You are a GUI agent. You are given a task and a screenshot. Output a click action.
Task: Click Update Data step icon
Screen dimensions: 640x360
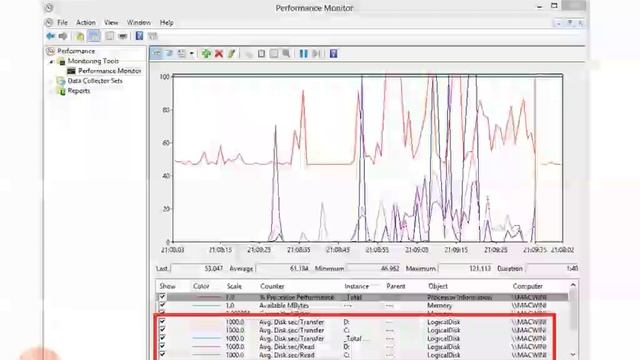tap(316, 53)
